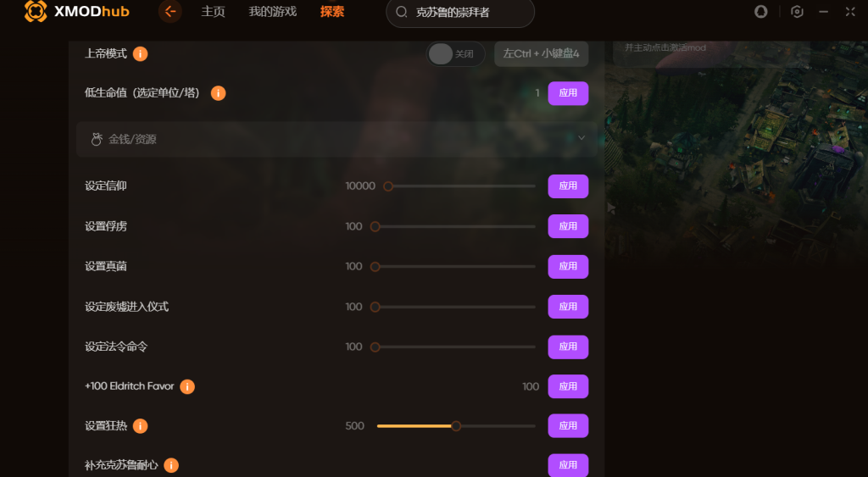
Task: Show info icon beside 补充克苏鲁耐心
Action: [x=171, y=465]
